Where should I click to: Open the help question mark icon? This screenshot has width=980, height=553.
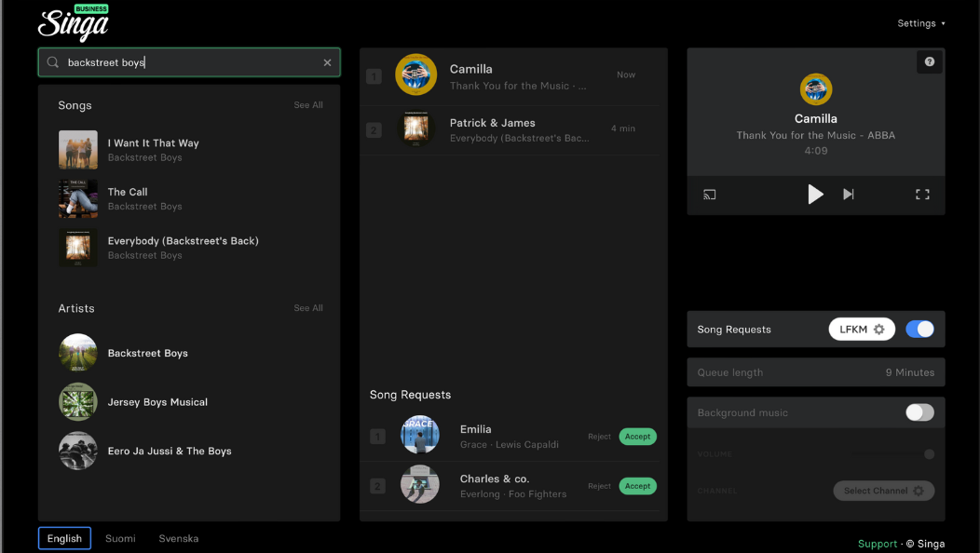tap(930, 61)
